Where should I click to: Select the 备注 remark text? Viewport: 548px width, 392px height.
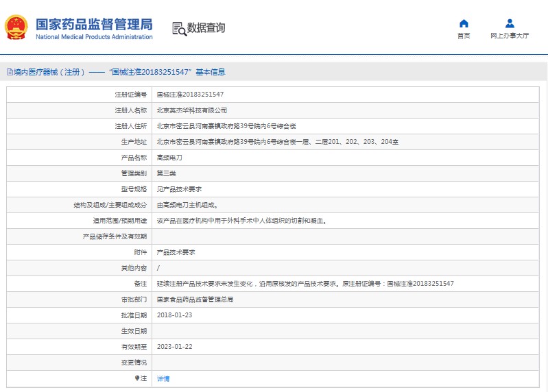tap(305, 284)
